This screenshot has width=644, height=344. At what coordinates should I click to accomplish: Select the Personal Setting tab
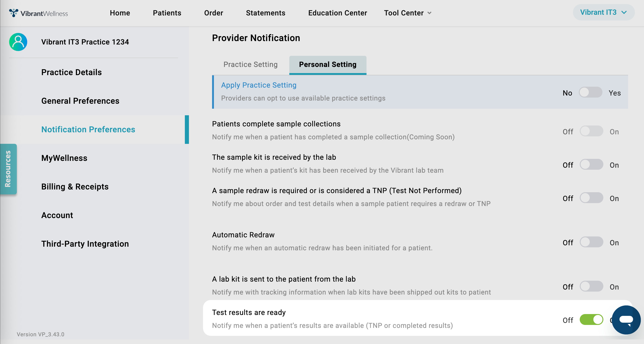(x=327, y=64)
